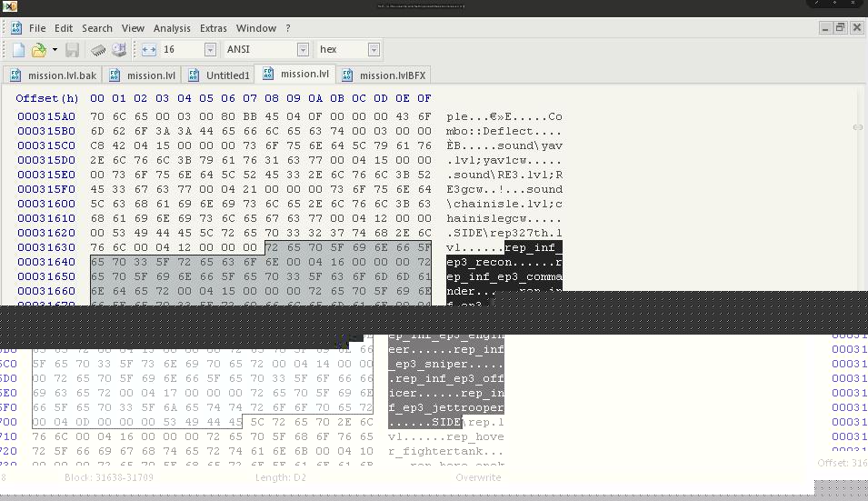
Task: Open the hex offset base dropdown
Action: (374, 50)
